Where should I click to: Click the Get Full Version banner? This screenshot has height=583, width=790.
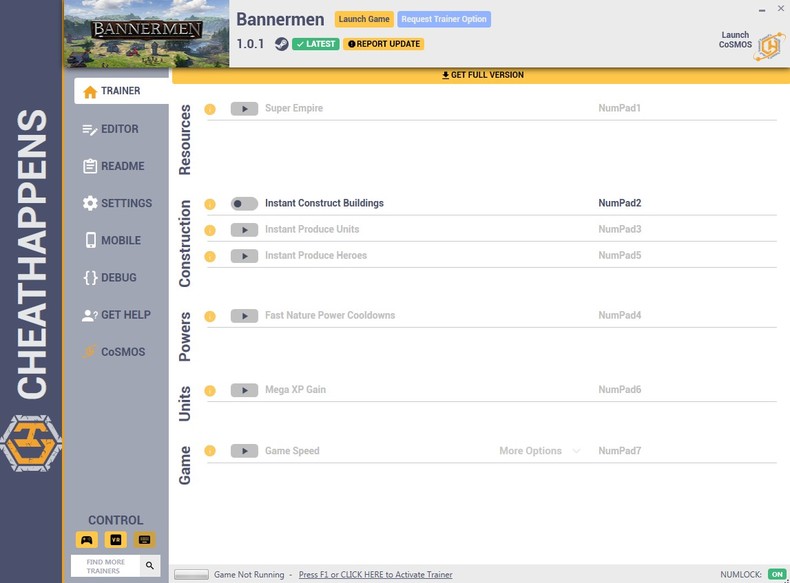[482, 75]
